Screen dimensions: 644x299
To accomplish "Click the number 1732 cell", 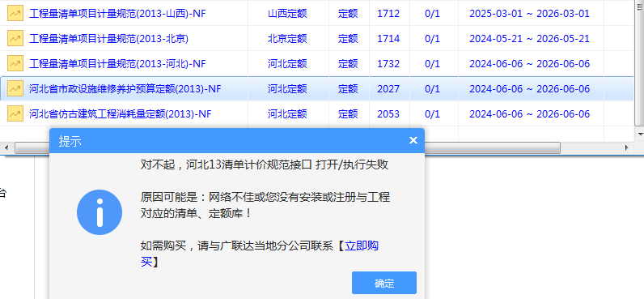I will coord(388,64).
